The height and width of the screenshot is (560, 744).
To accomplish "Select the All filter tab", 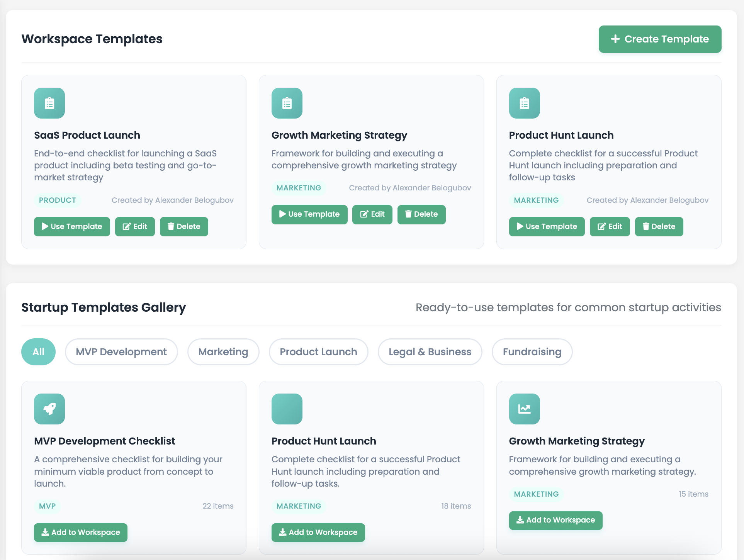I will tap(38, 352).
